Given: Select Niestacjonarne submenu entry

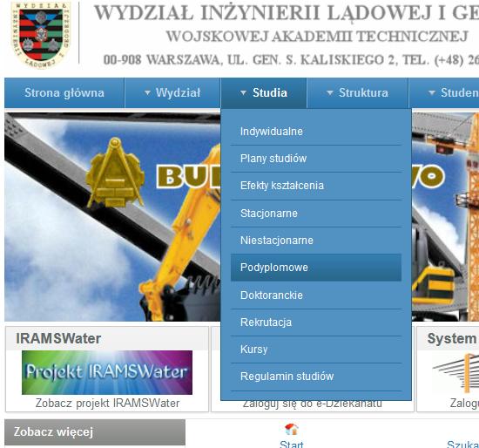Looking at the screenshot, I should click(316, 240).
